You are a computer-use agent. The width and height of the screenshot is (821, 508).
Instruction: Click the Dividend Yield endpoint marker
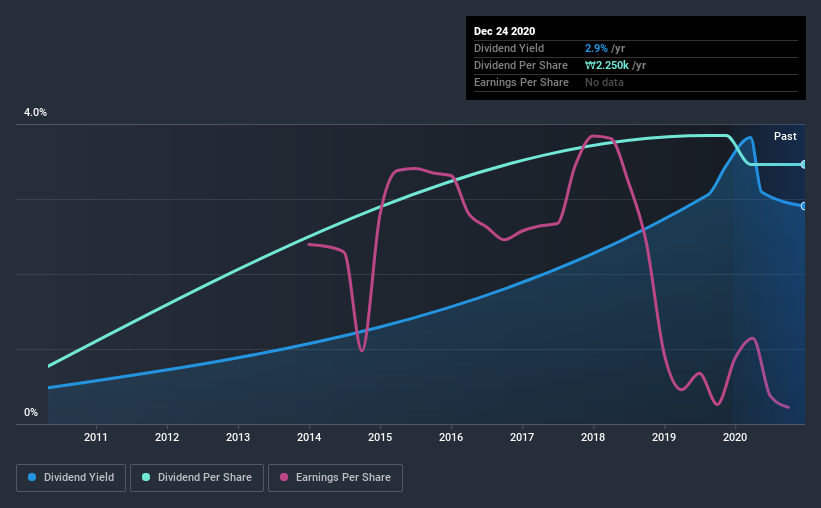pos(803,206)
